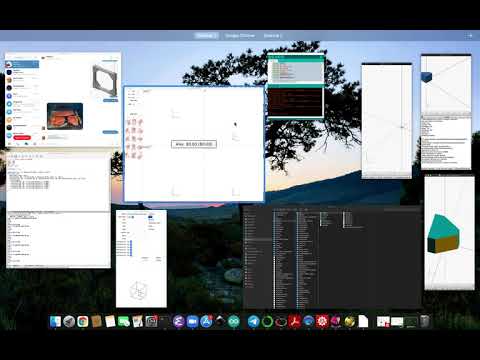Screen dimensions: 480x360
Task: Open Telegram from the dock
Action: (x=253, y=322)
